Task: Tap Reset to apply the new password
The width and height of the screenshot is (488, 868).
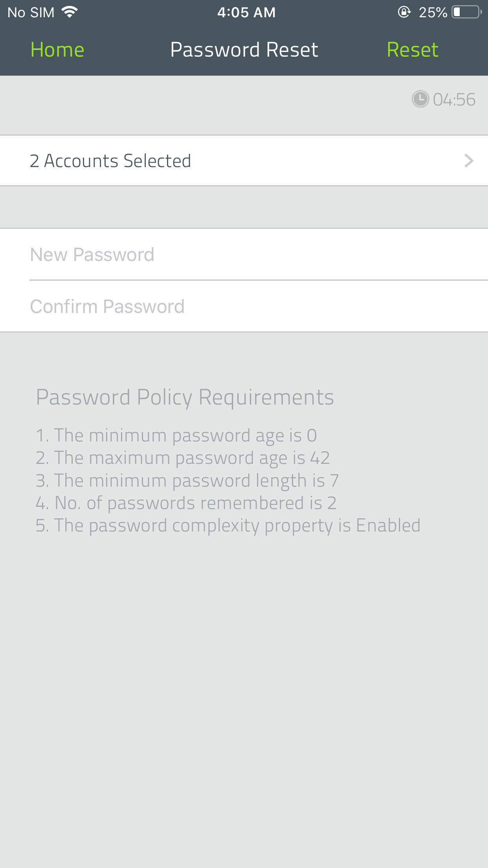Action: tap(412, 50)
